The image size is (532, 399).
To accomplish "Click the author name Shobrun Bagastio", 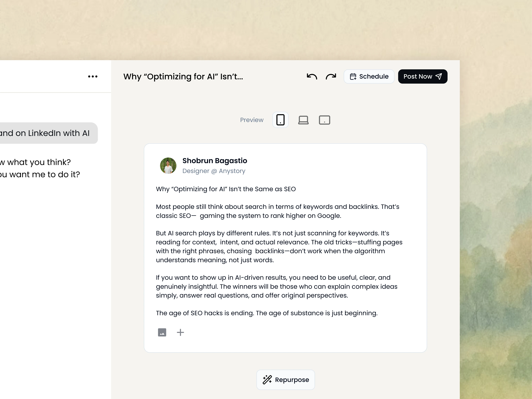I will pyautogui.click(x=215, y=161).
